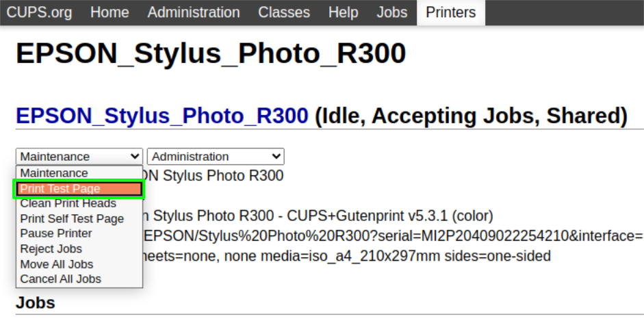
Task: Choose Clean Print Heads option
Action: 68,203
